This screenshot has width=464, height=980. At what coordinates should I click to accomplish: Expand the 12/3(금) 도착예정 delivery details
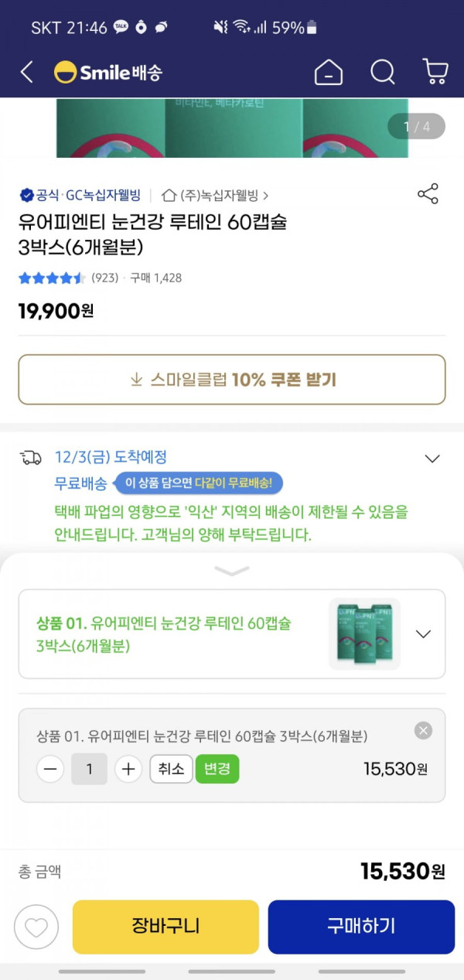click(x=432, y=459)
